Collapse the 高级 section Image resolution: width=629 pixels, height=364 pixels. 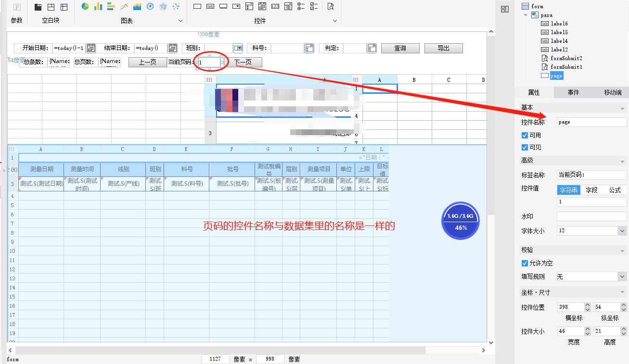click(x=622, y=161)
